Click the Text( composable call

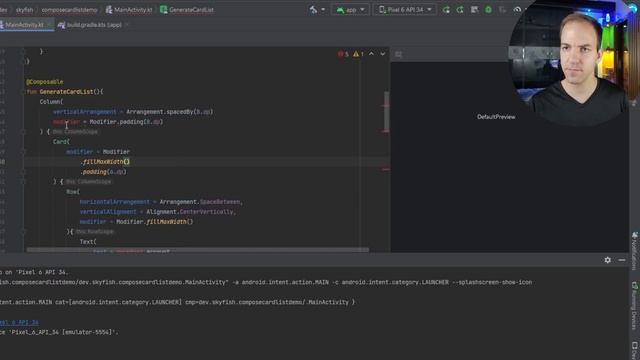pyautogui.click(x=88, y=242)
